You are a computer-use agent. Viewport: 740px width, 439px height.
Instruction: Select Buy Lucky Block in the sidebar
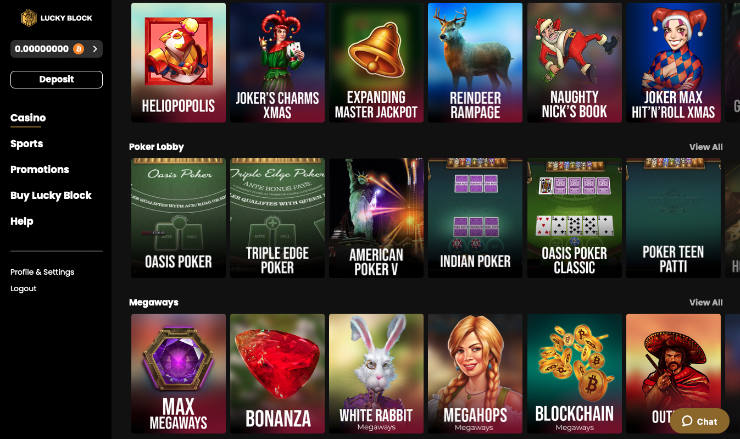tap(51, 195)
